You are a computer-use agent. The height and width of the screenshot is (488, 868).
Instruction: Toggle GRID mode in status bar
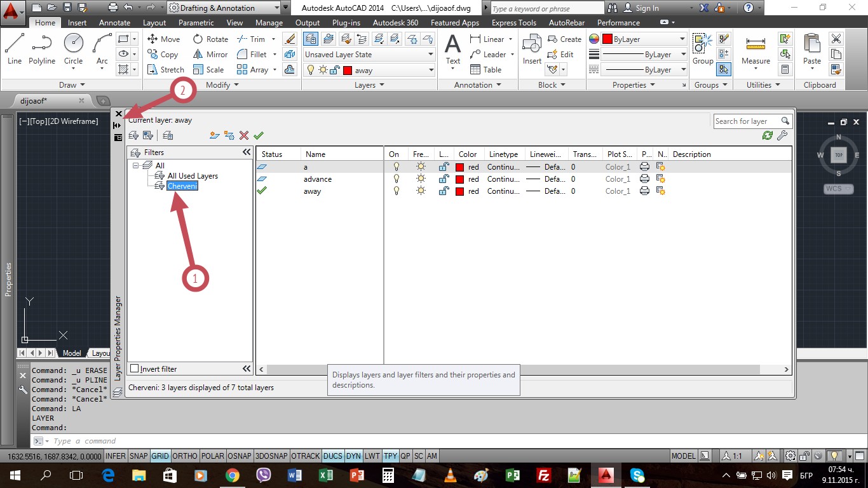[160, 456]
